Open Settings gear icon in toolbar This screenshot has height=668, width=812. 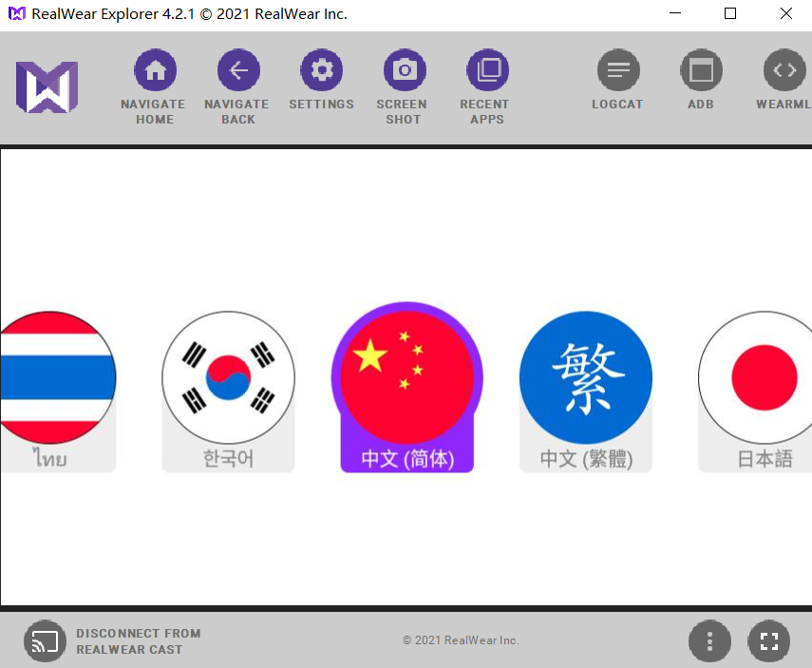tap(321, 71)
